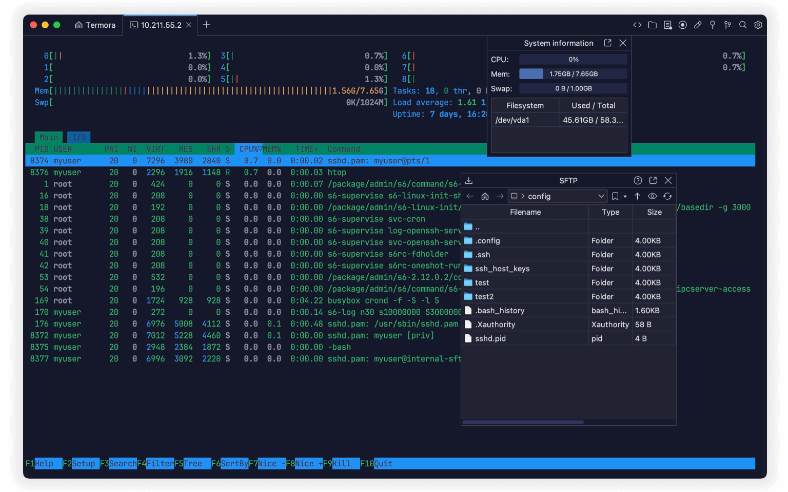The height and width of the screenshot is (492, 788).
Task: Click the search magnifier in top toolbar
Action: tap(743, 24)
